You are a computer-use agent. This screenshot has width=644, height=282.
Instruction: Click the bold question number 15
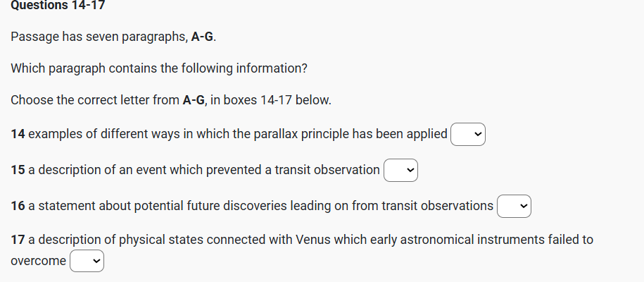[18, 170]
